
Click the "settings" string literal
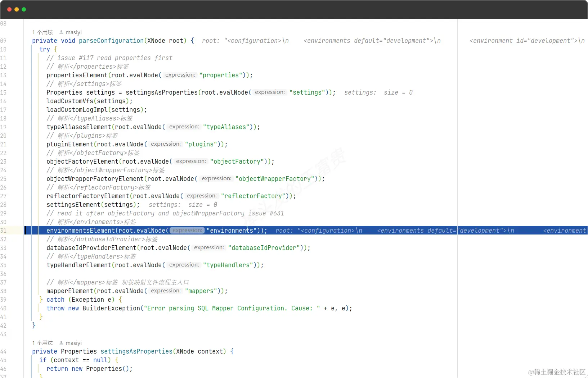point(307,92)
